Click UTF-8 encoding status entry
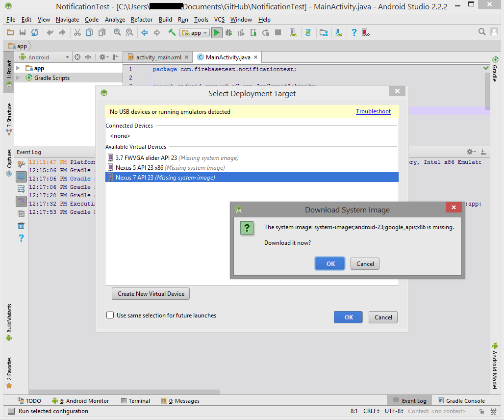Viewport: 504px width, 420px height. [394, 411]
